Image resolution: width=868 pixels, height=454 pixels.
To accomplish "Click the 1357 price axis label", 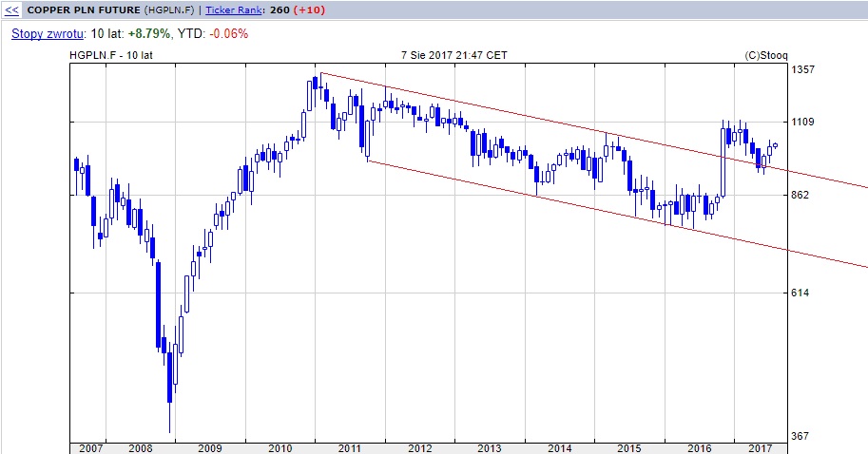I will (x=804, y=70).
